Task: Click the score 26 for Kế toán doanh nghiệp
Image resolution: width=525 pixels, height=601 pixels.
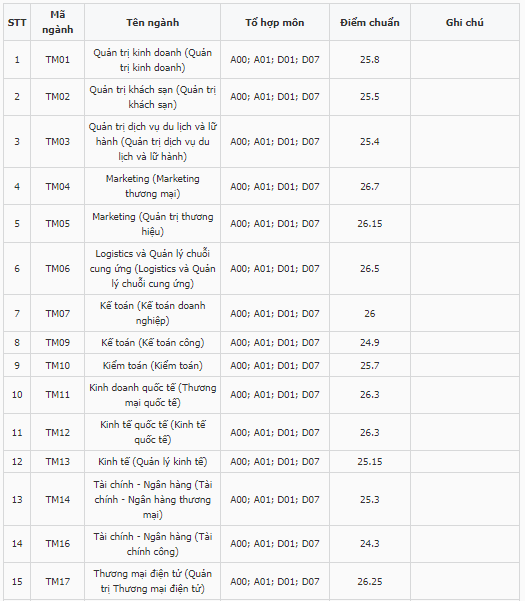Action: point(370,314)
